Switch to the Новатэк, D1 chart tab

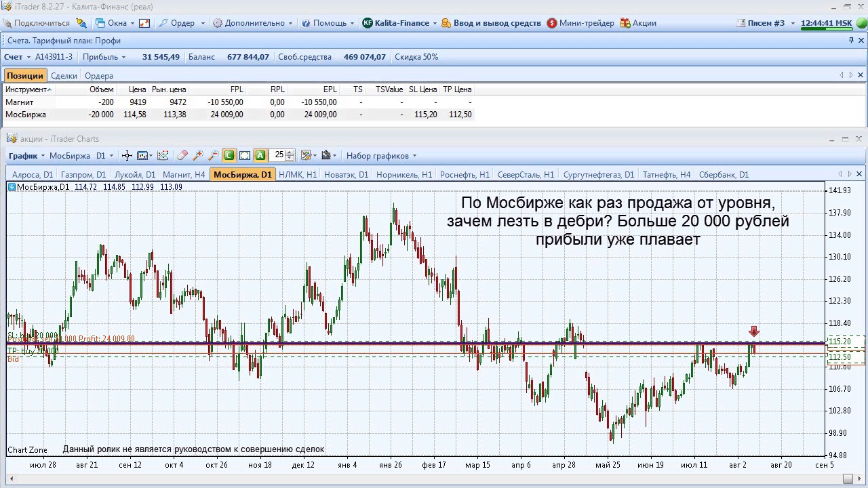(347, 175)
